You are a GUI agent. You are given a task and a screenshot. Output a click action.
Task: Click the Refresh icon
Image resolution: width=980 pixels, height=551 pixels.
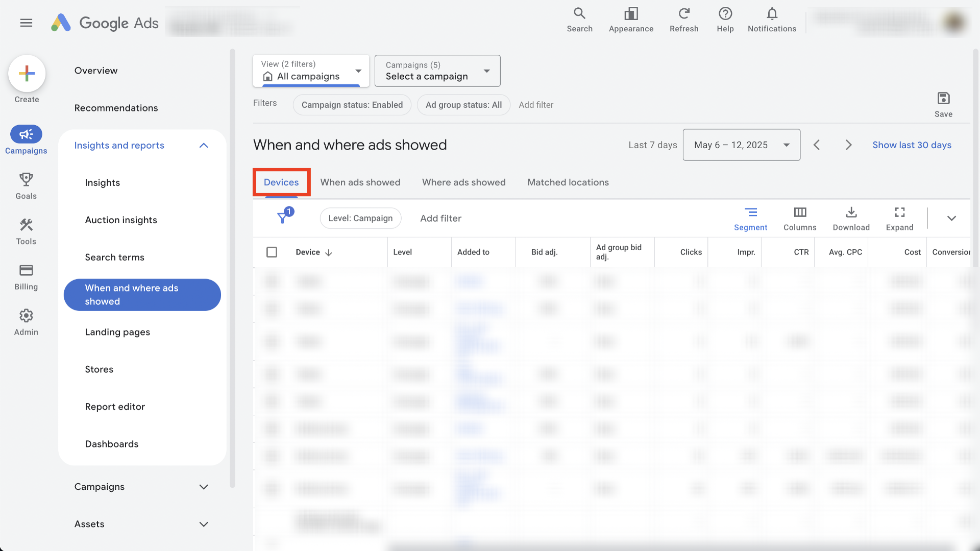(684, 20)
